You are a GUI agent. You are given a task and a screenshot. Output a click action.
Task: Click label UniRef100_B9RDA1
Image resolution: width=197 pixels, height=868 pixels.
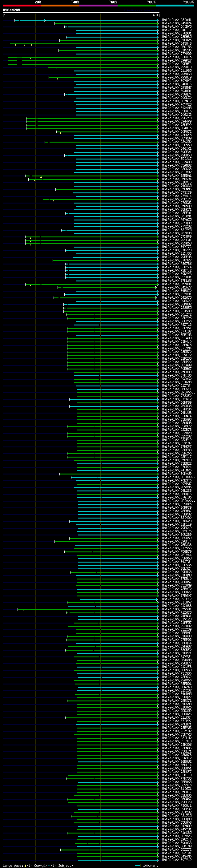click(177, 176)
